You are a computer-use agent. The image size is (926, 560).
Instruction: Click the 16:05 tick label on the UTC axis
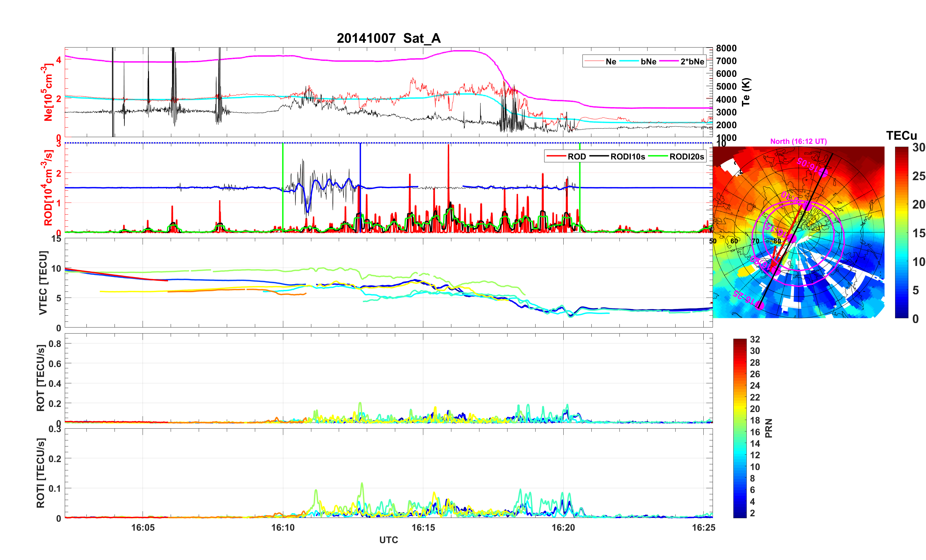click(x=143, y=528)
